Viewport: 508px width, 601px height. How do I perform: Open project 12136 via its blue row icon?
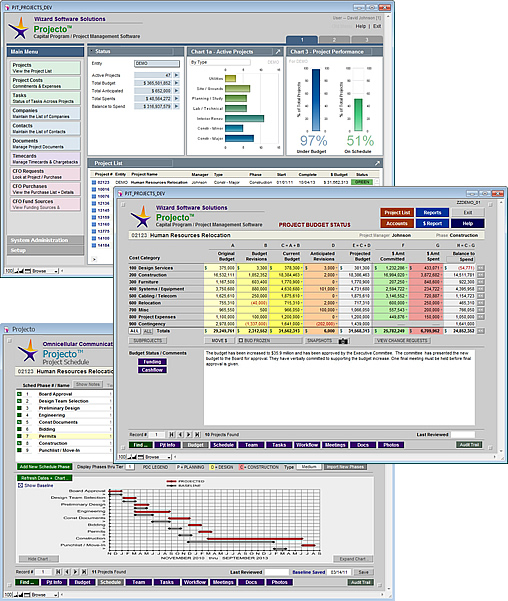[94, 203]
